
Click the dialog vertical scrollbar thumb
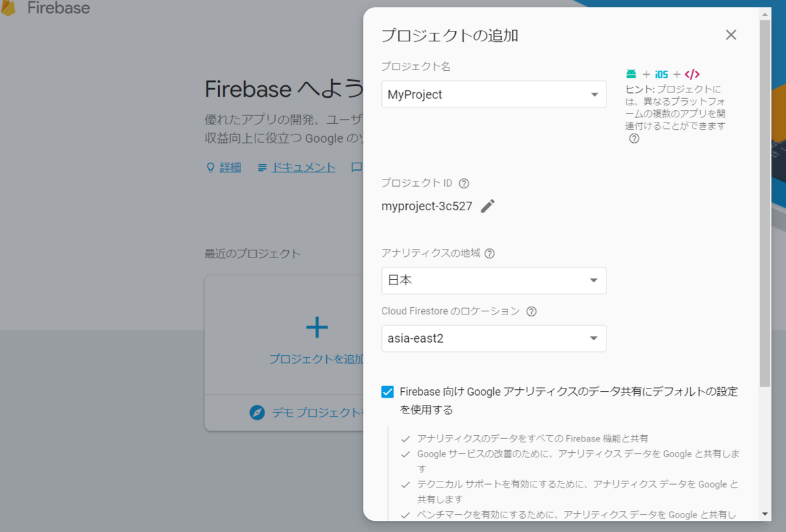pos(765,203)
